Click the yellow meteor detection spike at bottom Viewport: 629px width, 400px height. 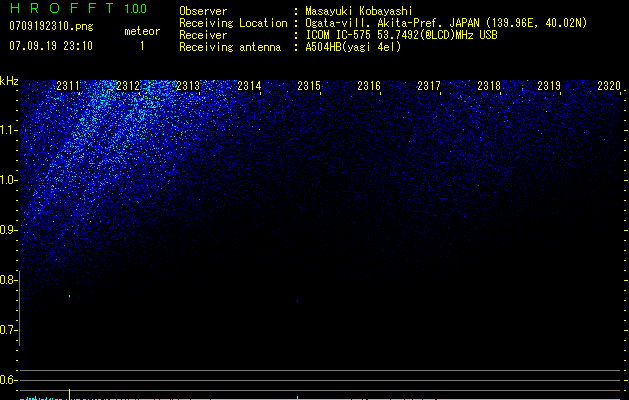(69, 394)
